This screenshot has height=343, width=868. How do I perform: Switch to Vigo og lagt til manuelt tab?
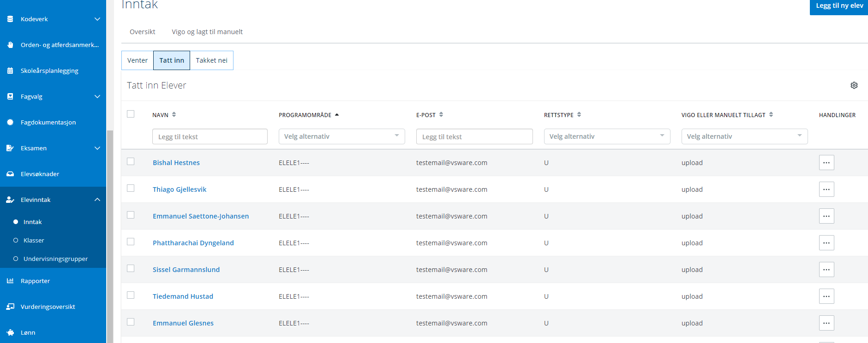(207, 32)
